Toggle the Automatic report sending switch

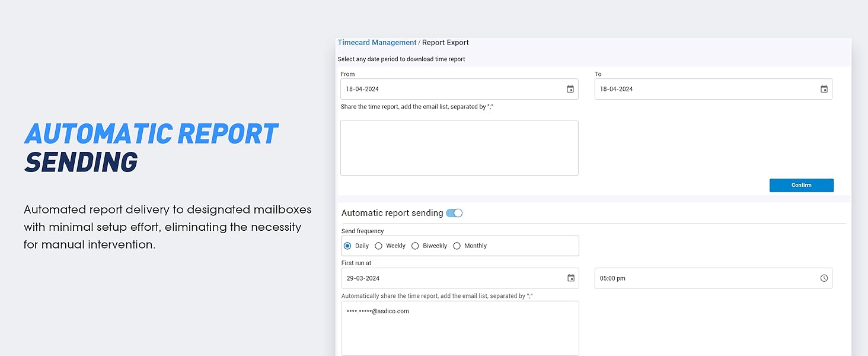click(x=454, y=213)
